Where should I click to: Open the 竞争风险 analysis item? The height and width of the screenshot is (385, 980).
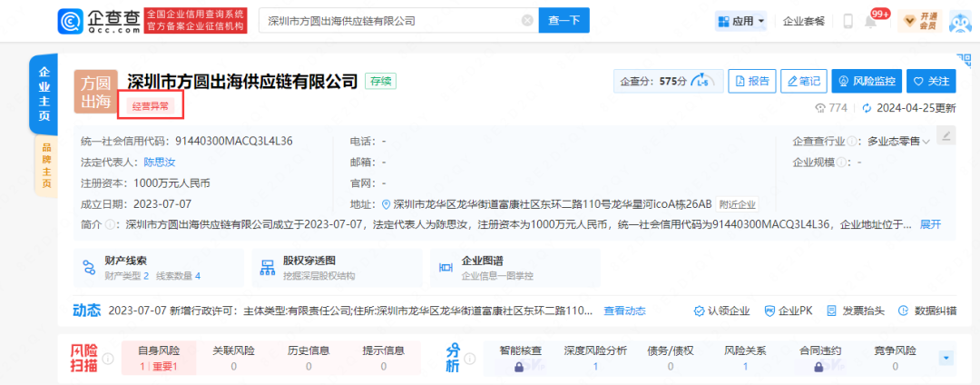coord(895,359)
